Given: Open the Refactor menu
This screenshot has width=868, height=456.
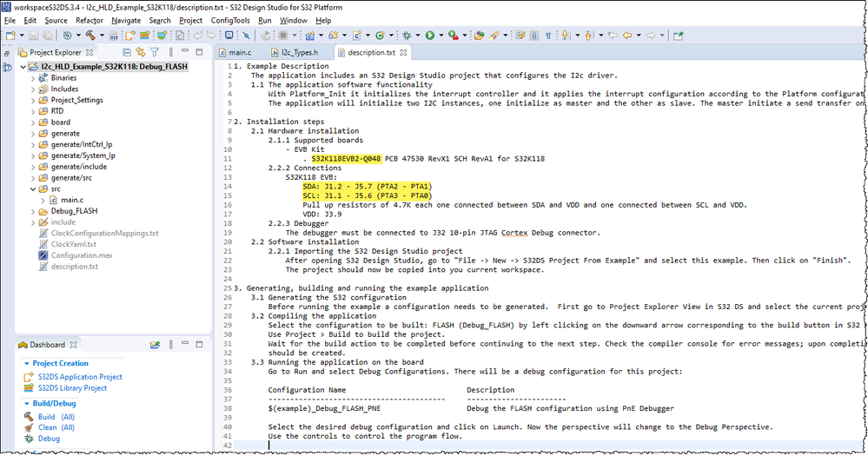Looking at the screenshot, I should coord(89,21).
